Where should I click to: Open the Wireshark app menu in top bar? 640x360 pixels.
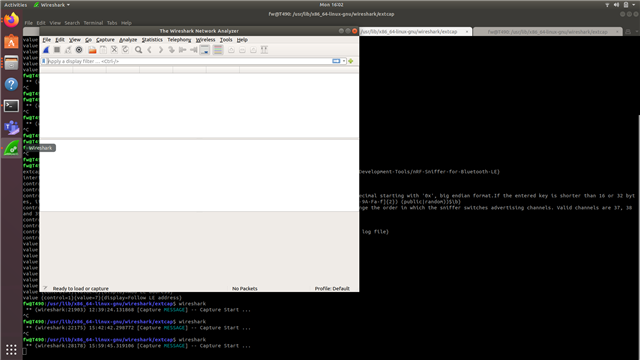click(52, 5)
